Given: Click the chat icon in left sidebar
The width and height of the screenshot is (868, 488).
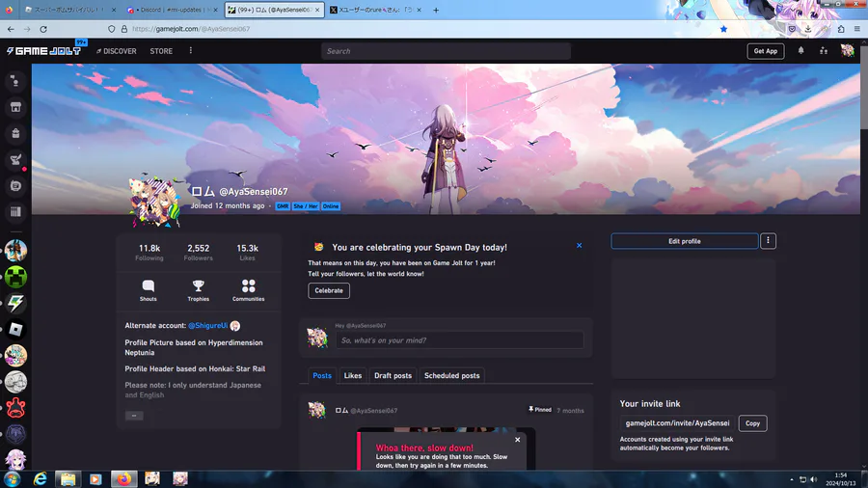Looking at the screenshot, I should coord(15,186).
